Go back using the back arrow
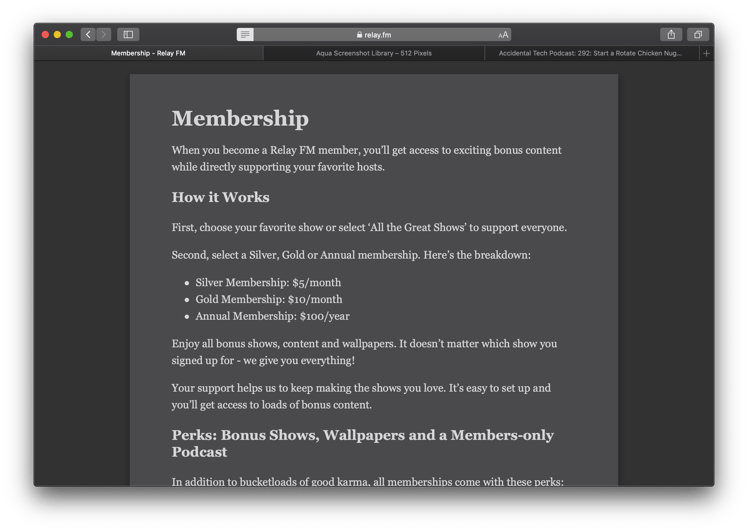 click(88, 34)
